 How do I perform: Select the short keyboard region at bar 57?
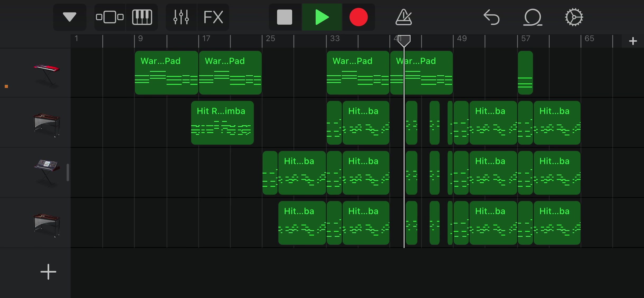pos(525,73)
